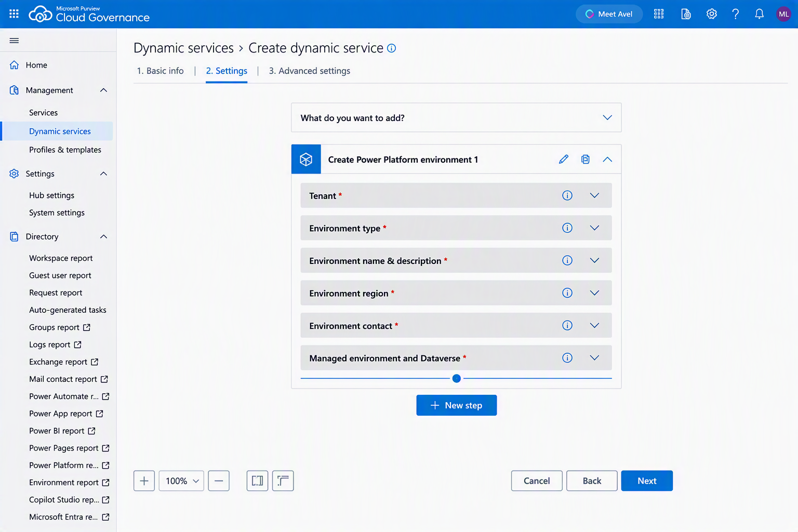Switch to Advanced settings tab
The height and width of the screenshot is (532, 798).
click(x=310, y=71)
